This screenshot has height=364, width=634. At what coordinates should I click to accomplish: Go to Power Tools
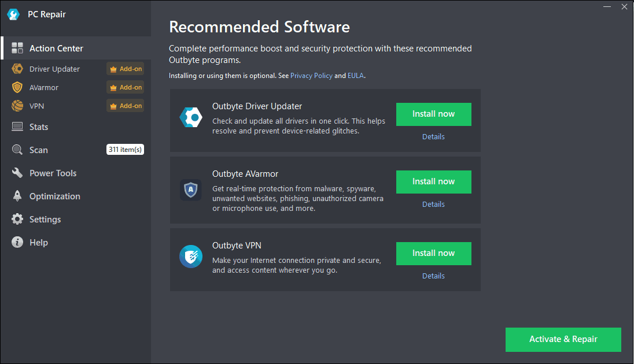tap(76, 173)
